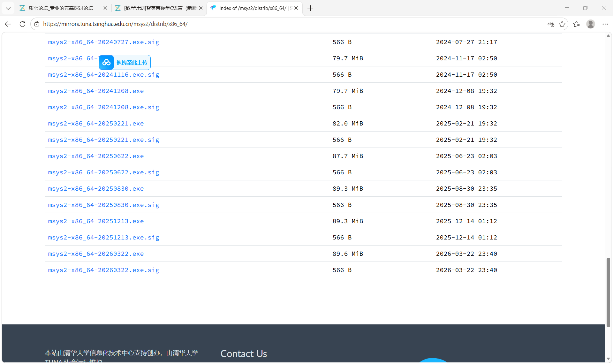Image resolution: width=613 pixels, height=364 pixels.
Task: Open the translate page icon
Action: (x=551, y=24)
